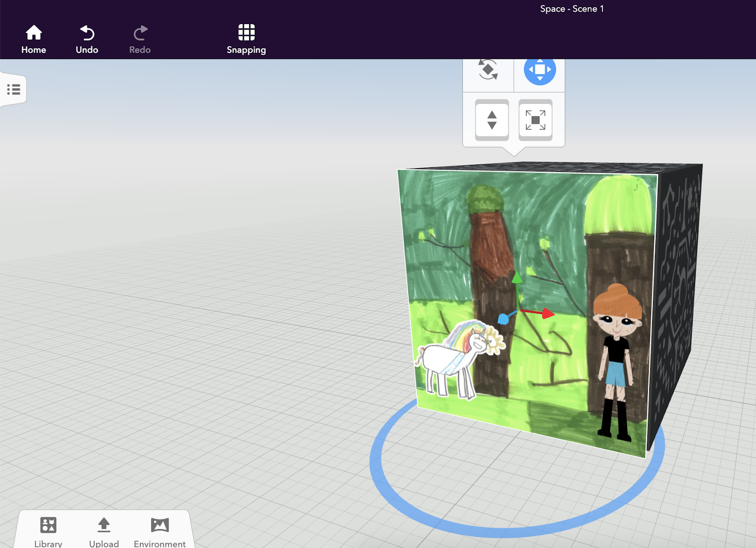Toggle move mode off via highlighted blue icon
This screenshot has height=548, width=756.
click(x=540, y=69)
